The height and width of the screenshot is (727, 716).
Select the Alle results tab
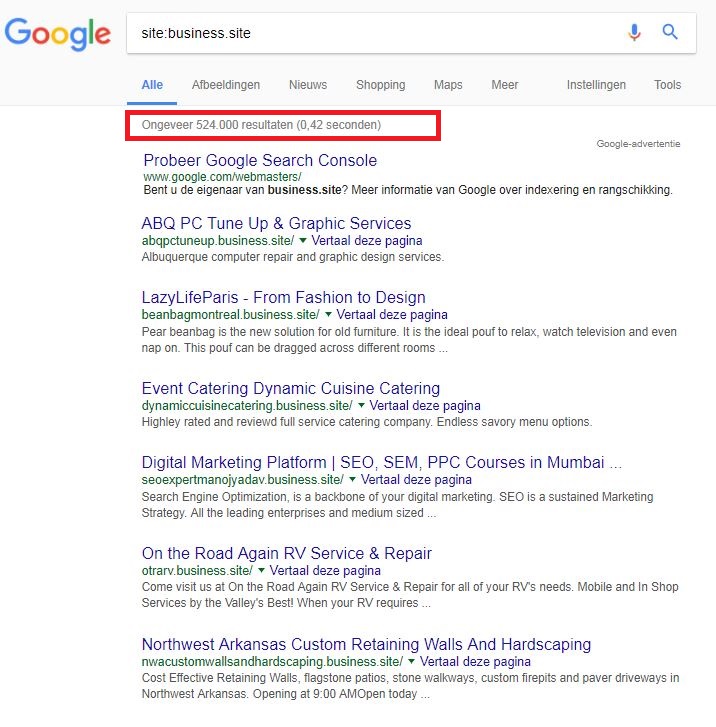click(152, 85)
